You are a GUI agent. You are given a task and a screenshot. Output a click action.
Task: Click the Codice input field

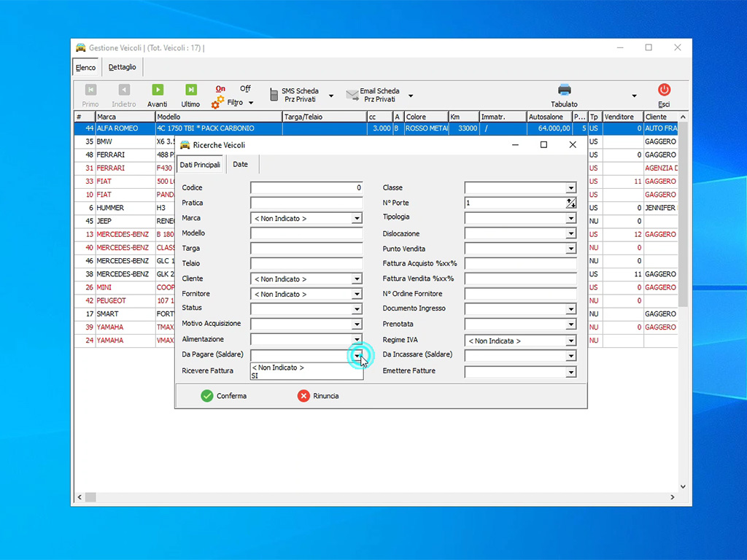pos(307,187)
